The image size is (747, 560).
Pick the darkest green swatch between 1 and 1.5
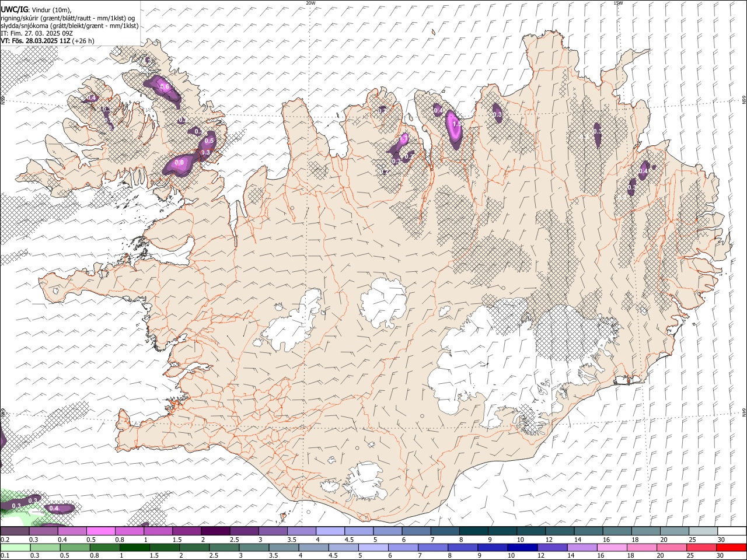[x=135, y=547]
